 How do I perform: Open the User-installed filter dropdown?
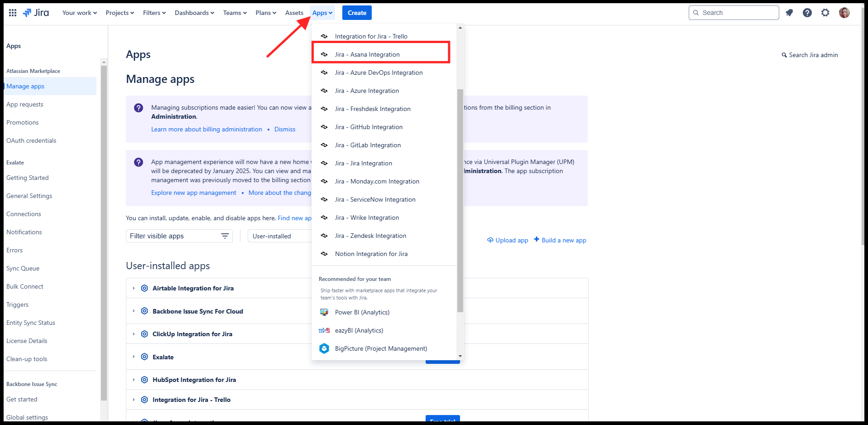coord(279,236)
